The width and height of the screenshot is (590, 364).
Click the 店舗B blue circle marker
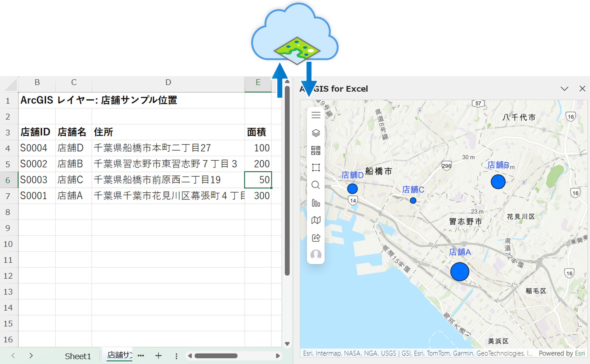point(498,182)
